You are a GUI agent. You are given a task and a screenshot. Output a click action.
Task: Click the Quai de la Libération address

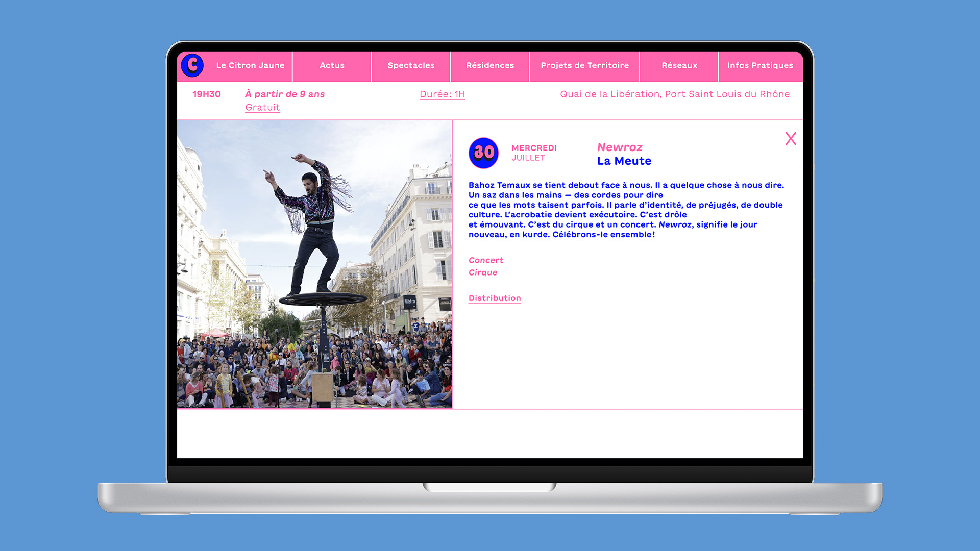674,94
